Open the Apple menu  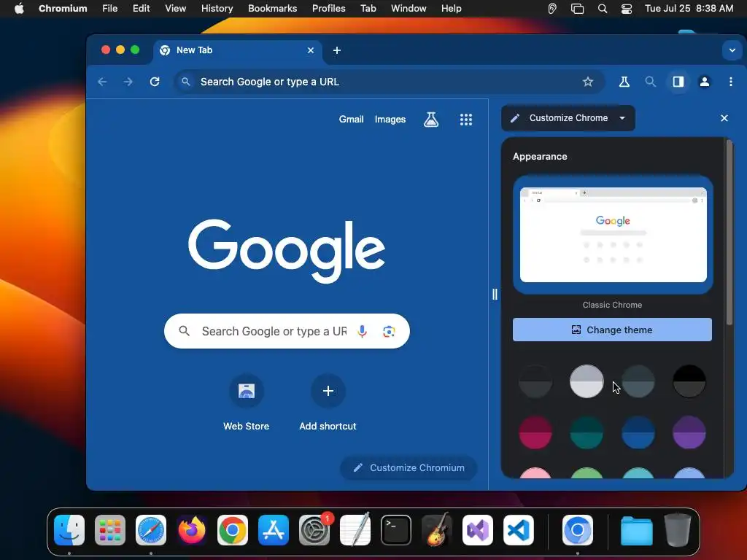(x=19, y=9)
